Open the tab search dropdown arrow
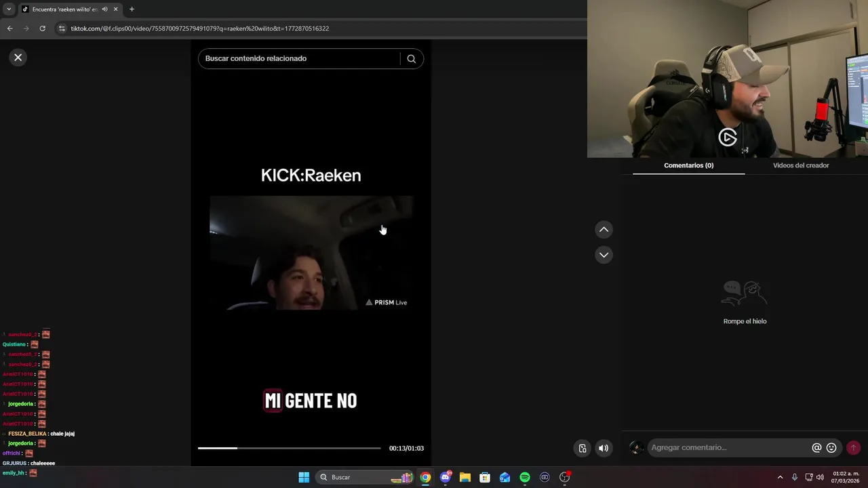 (8, 9)
